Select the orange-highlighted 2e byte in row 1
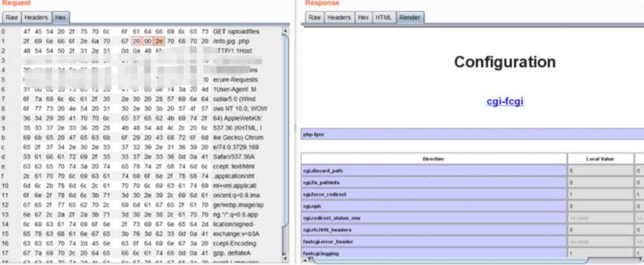The width and height of the screenshot is (644, 265). [159, 41]
